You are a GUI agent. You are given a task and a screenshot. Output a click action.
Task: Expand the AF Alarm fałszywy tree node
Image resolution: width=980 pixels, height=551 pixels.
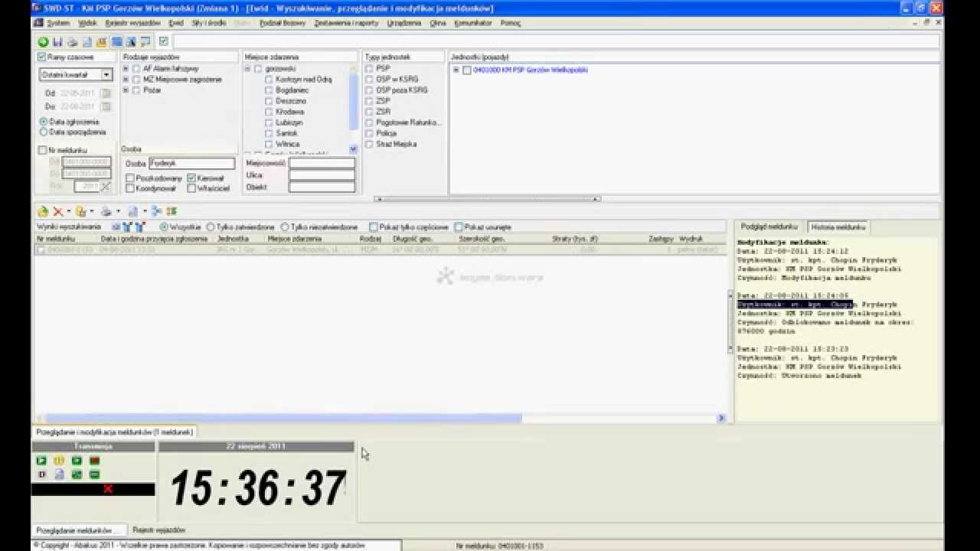click(126, 68)
